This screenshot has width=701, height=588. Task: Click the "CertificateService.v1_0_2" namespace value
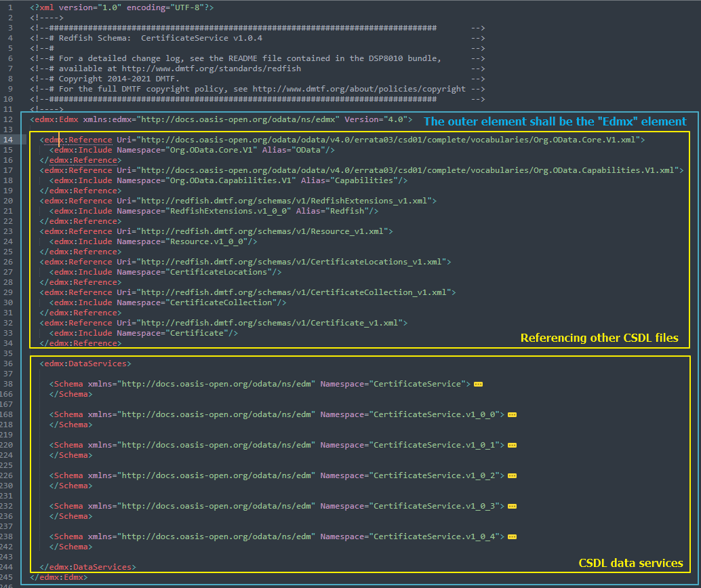point(434,476)
